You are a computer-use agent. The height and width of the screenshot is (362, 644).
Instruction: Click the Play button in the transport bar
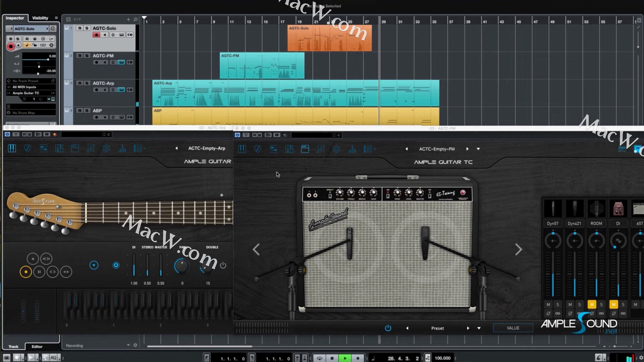(x=345, y=358)
